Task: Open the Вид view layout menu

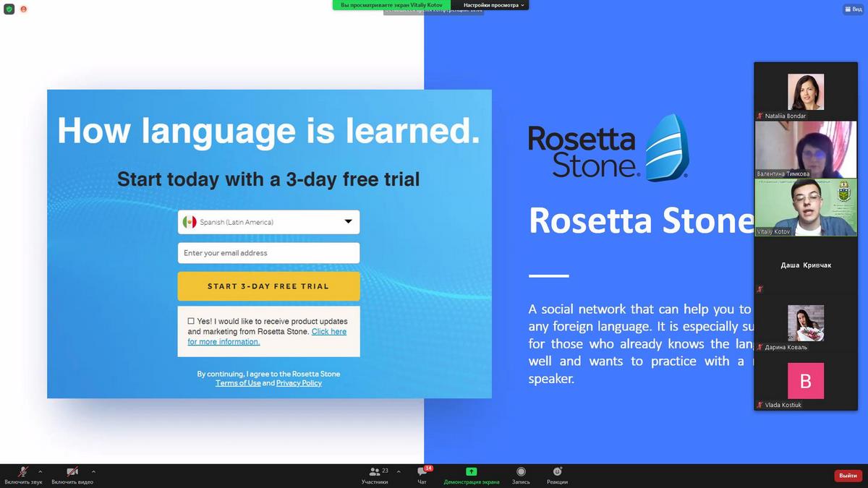Action: [x=852, y=9]
